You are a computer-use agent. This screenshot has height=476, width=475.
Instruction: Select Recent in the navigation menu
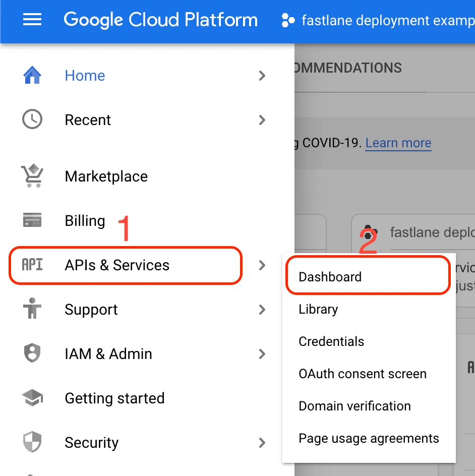(88, 120)
